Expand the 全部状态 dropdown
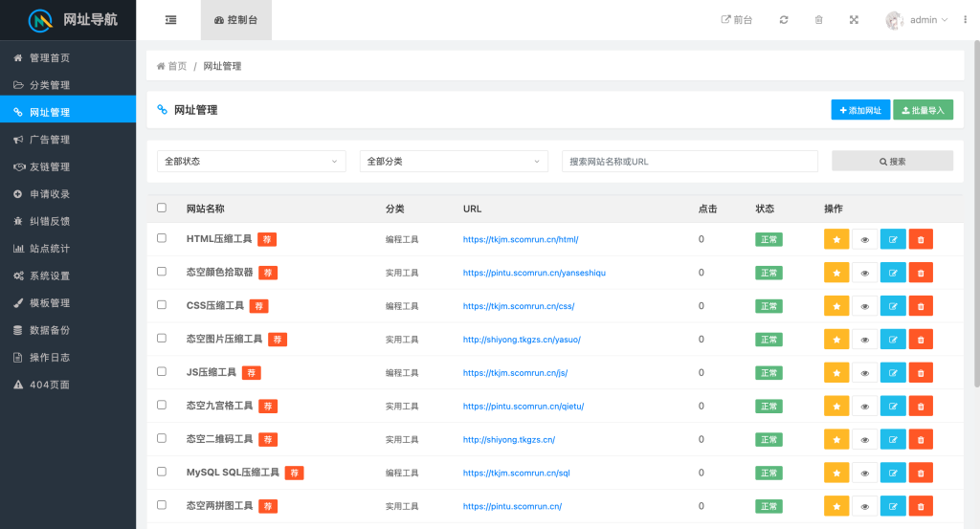 252,161
